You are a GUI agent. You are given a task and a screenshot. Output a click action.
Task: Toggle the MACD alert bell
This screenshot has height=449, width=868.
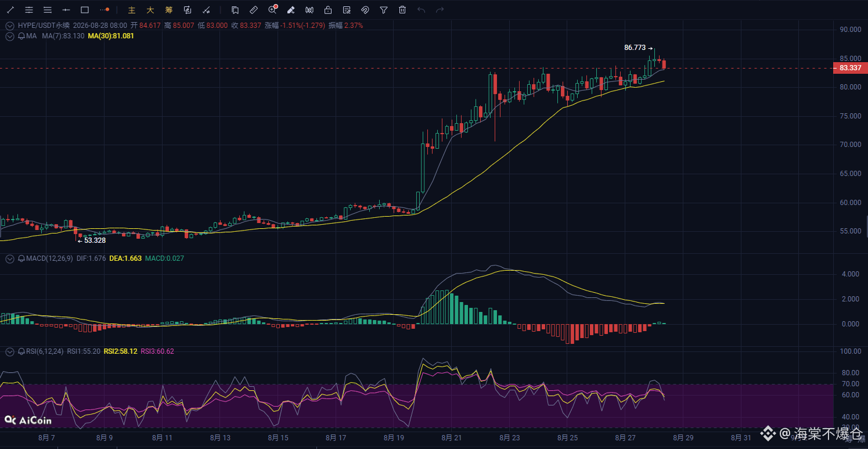pyautogui.click(x=21, y=258)
